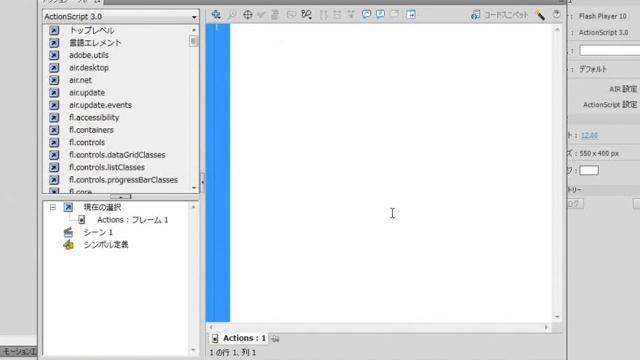The width and height of the screenshot is (640, 360).
Task: Open the fl.accessibility package
Action: click(x=94, y=118)
